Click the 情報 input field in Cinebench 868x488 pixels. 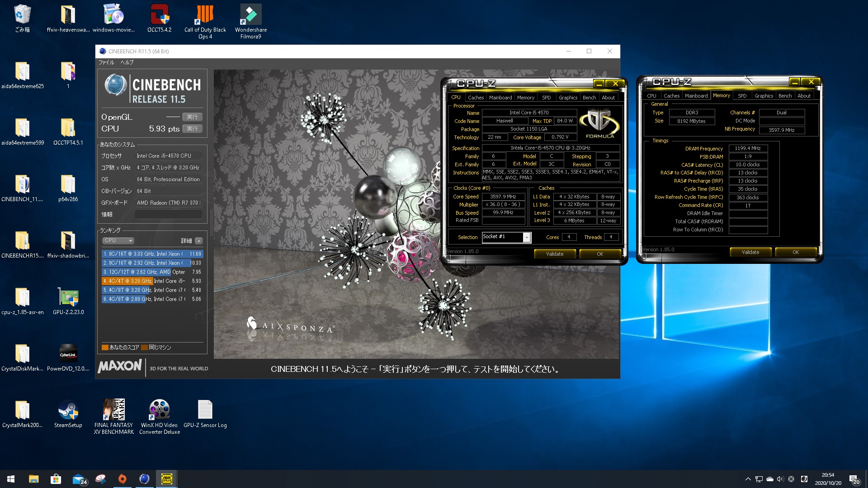click(169, 215)
